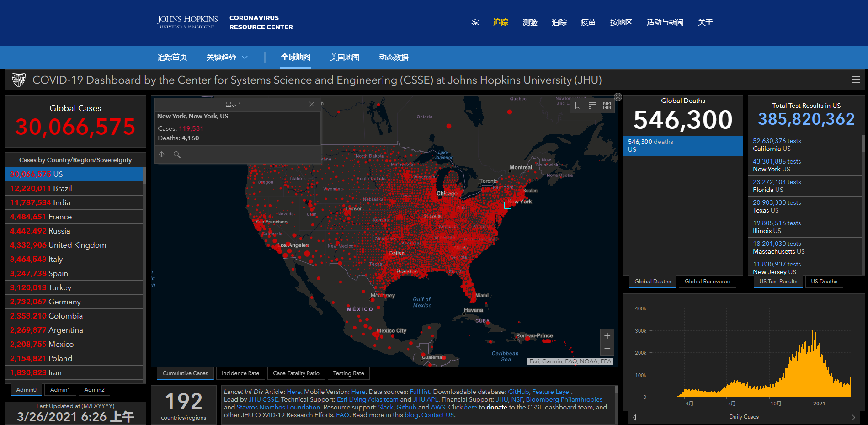Open the GitHub downloadable database link
The height and width of the screenshot is (425, 868).
(518, 392)
